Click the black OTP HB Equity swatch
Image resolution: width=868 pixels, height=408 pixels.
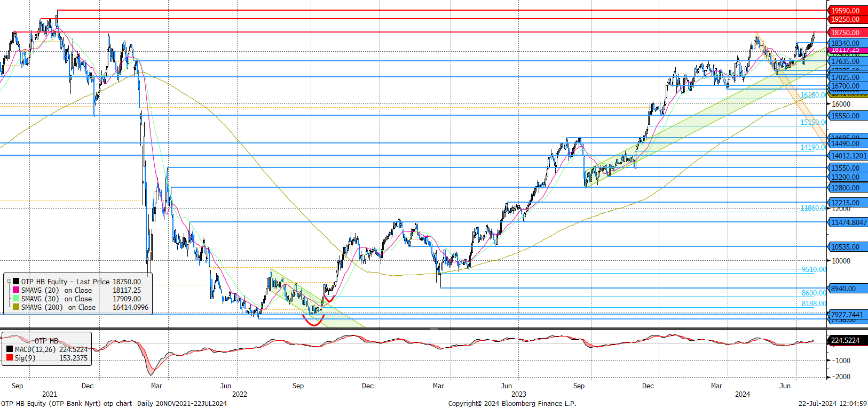tap(16, 282)
